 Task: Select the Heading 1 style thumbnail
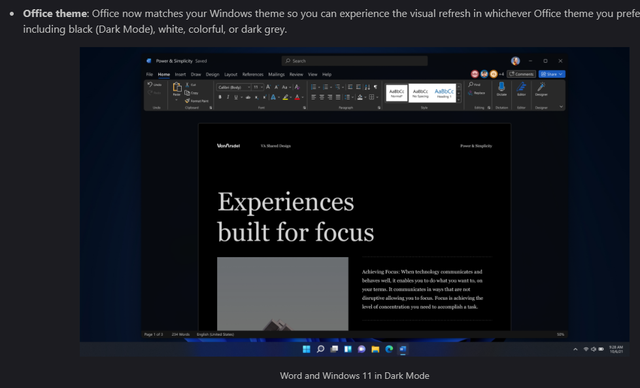(x=444, y=93)
